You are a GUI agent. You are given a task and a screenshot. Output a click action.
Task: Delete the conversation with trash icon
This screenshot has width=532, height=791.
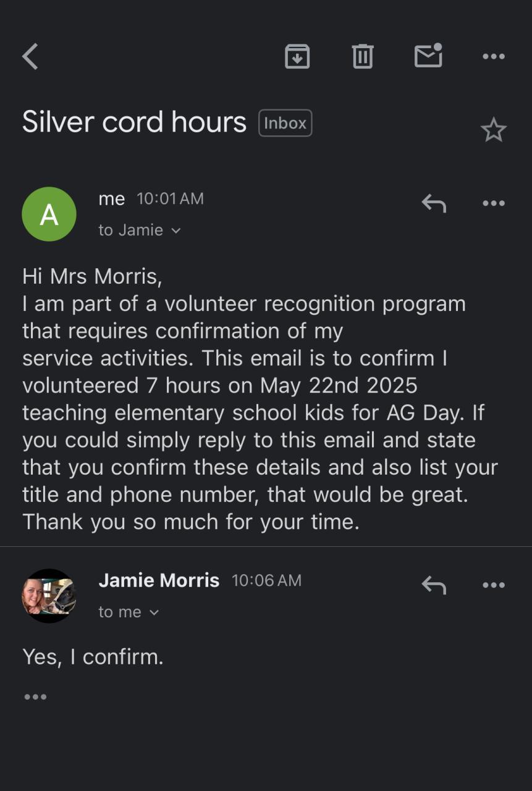[363, 57]
